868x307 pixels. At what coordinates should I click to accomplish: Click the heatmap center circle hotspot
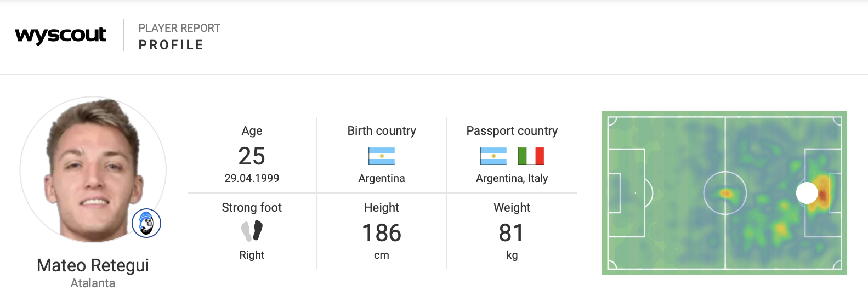[x=725, y=193]
